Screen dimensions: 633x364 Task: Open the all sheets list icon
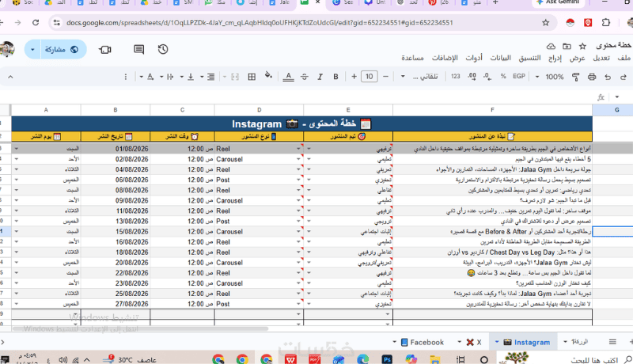[x=612, y=342]
